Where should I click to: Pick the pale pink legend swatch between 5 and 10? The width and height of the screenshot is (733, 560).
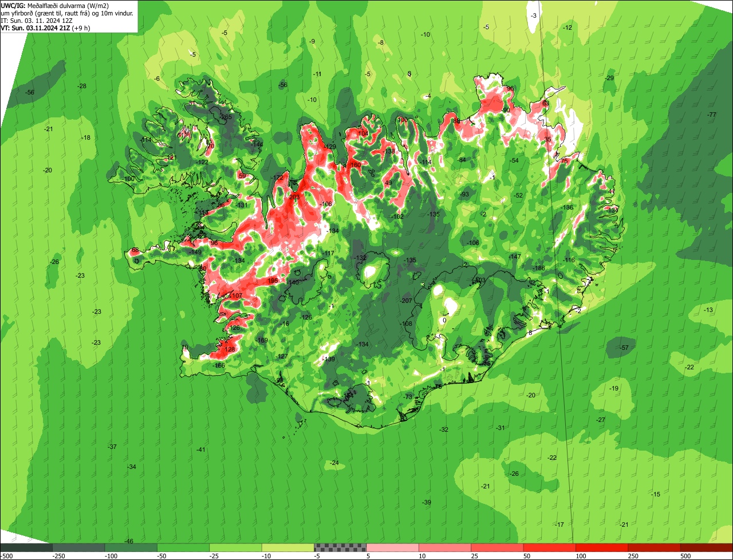[392, 547]
